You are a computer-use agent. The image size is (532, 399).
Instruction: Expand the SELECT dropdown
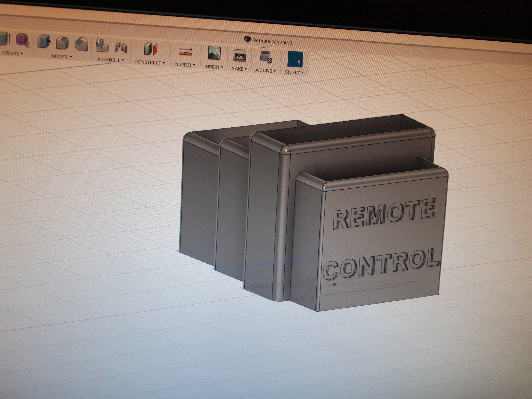coord(294,72)
